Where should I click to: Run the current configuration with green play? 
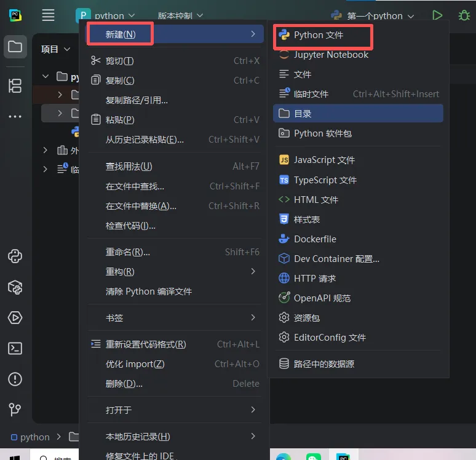pyautogui.click(x=437, y=15)
